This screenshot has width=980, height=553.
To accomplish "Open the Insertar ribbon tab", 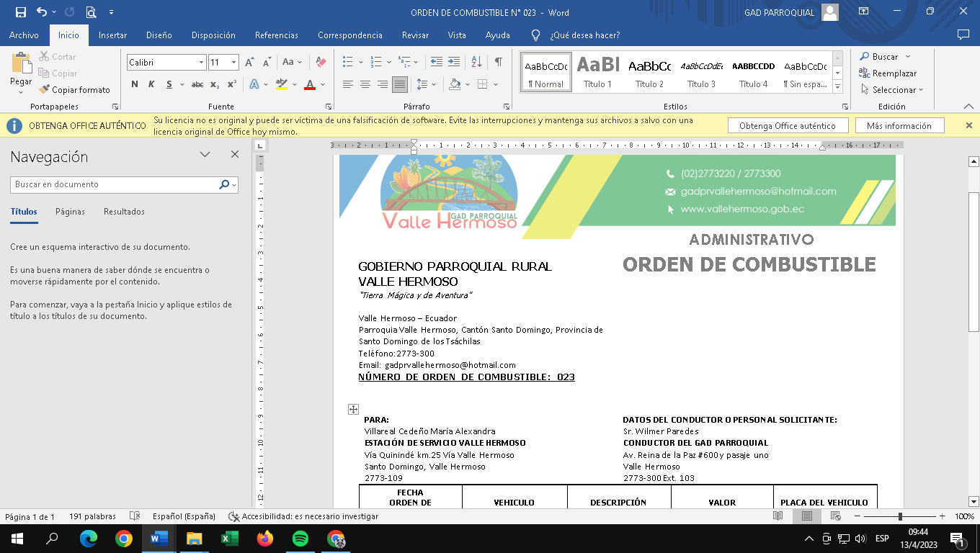I will 112,35.
